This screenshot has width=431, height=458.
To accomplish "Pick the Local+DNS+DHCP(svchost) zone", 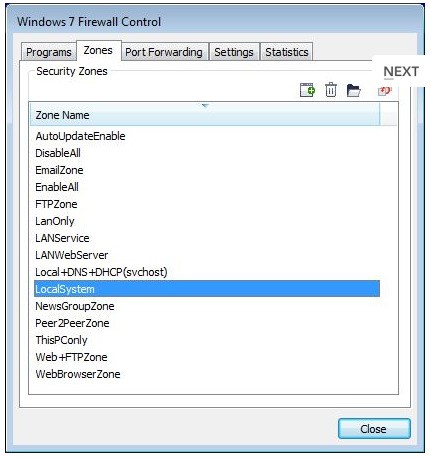I will [207, 272].
